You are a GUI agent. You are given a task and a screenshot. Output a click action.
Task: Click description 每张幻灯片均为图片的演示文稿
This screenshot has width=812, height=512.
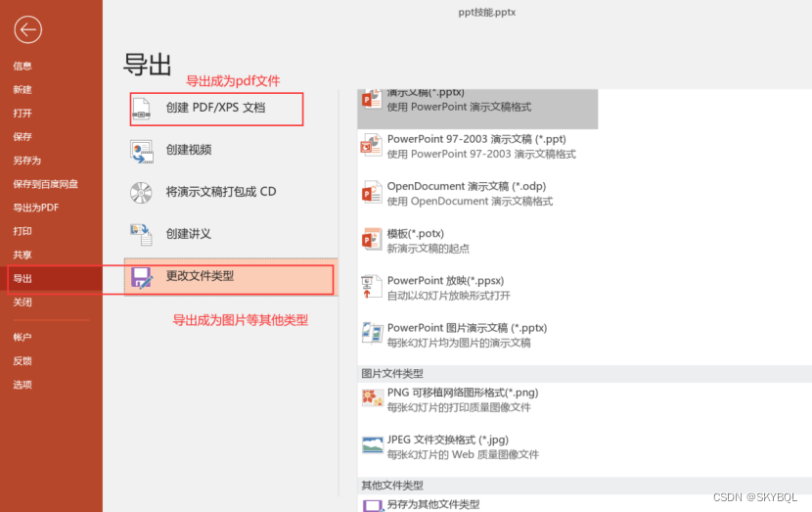tap(459, 343)
